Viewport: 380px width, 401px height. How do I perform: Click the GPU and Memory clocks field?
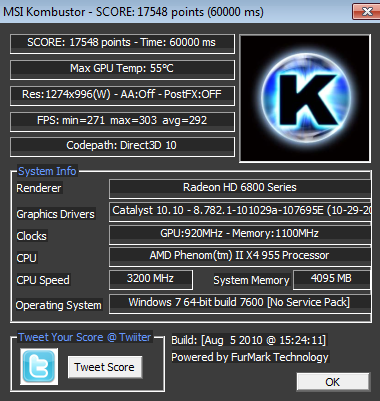point(240,235)
